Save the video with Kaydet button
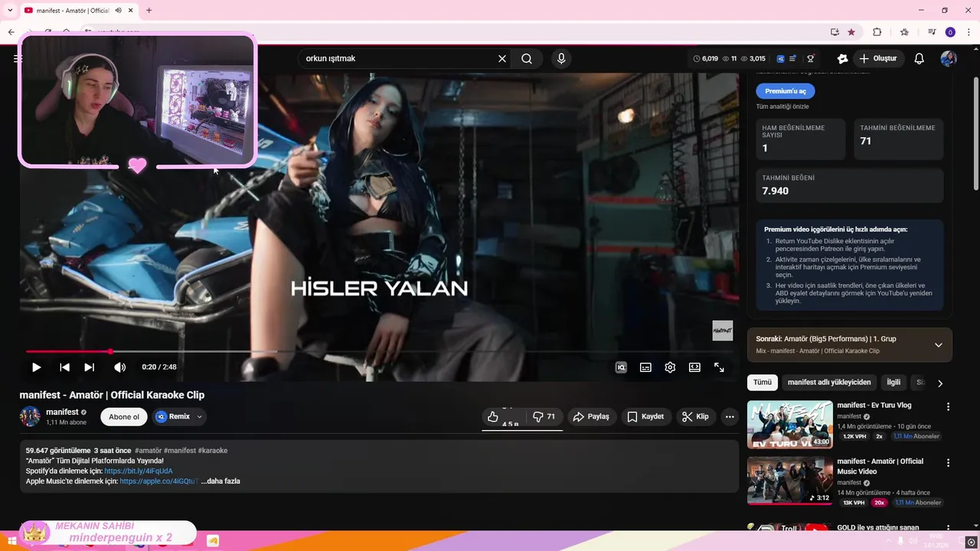Screen dimensions: 980x551 645,417
